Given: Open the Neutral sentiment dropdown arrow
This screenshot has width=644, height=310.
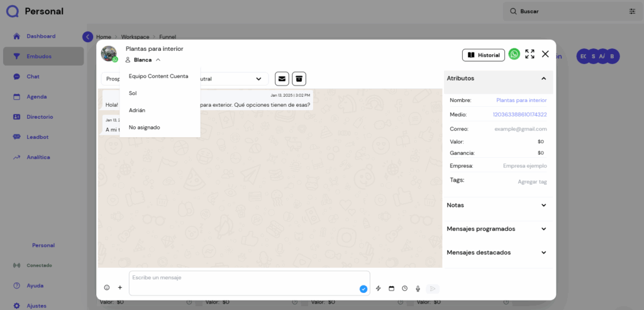Looking at the screenshot, I should click(258, 79).
